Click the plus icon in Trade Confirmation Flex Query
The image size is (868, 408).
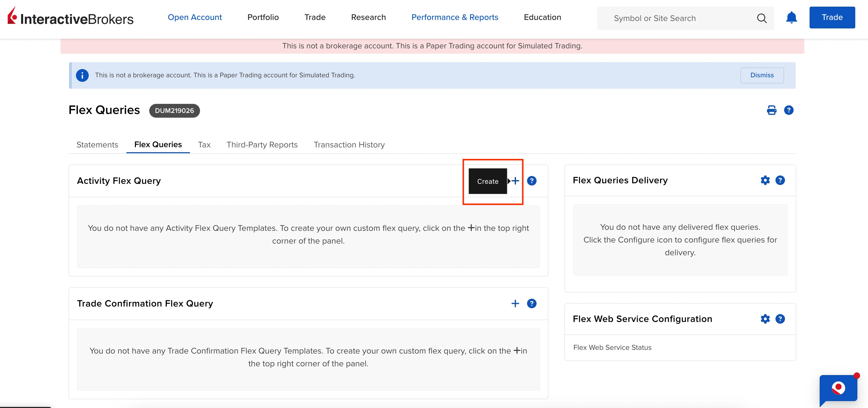(x=515, y=304)
